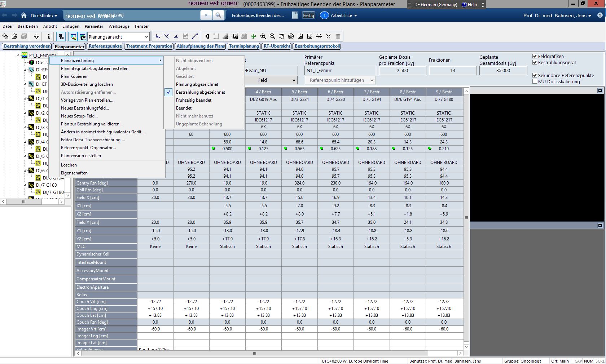
Task: Toggle Sekundäre Referenzpunkte checkbox
Action: pyautogui.click(x=535, y=75)
